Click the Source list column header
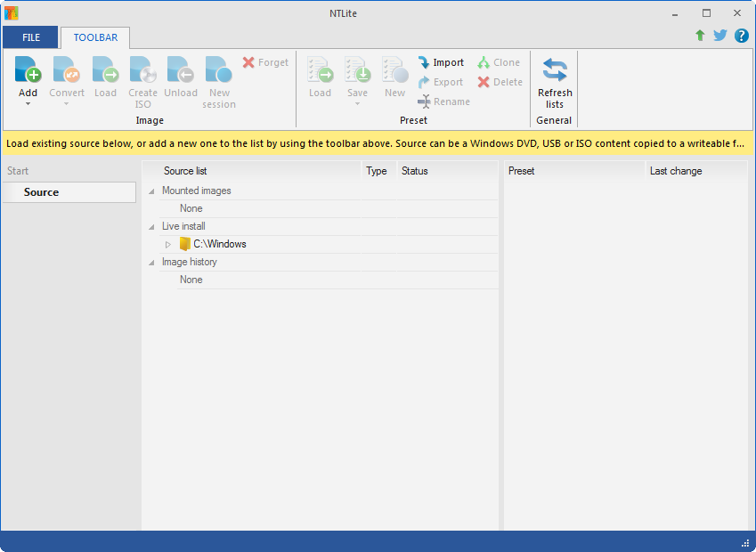Image resolution: width=756 pixels, height=552 pixels. (252, 171)
